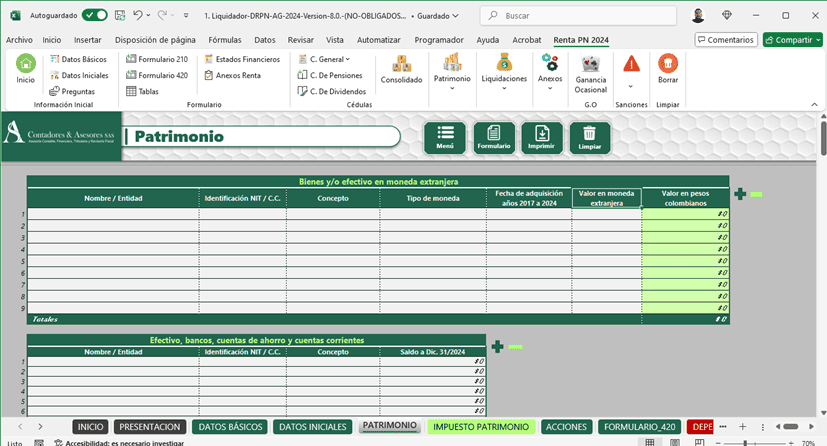
Task: Open the Programador ribbon tab
Action: click(x=439, y=40)
